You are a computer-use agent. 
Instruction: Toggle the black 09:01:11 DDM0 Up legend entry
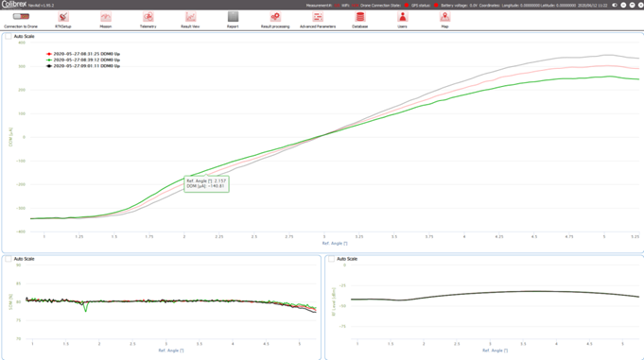point(83,66)
